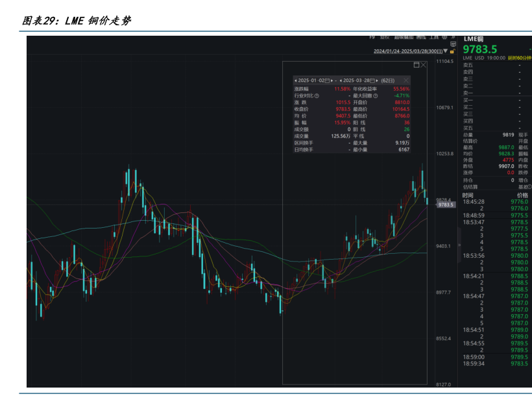Select the 18:45:28 tick row
532x396 pixels.
point(496,202)
